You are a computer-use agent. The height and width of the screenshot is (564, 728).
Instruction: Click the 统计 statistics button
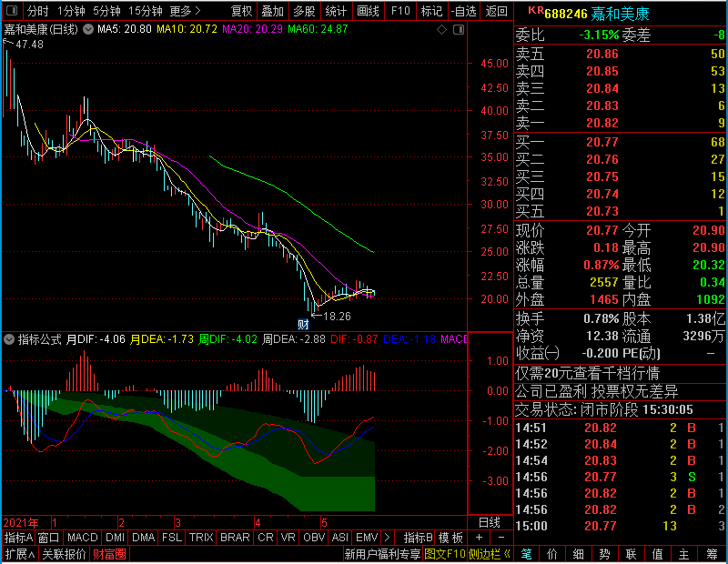pos(336,11)
